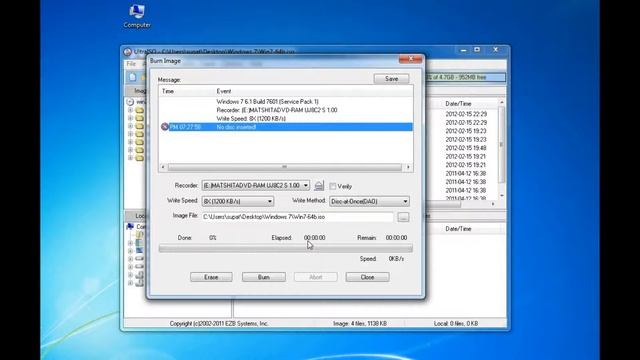640x360 pixels.
Task: Select the 'Write Speed: 8X' message row
Action: 251,118
